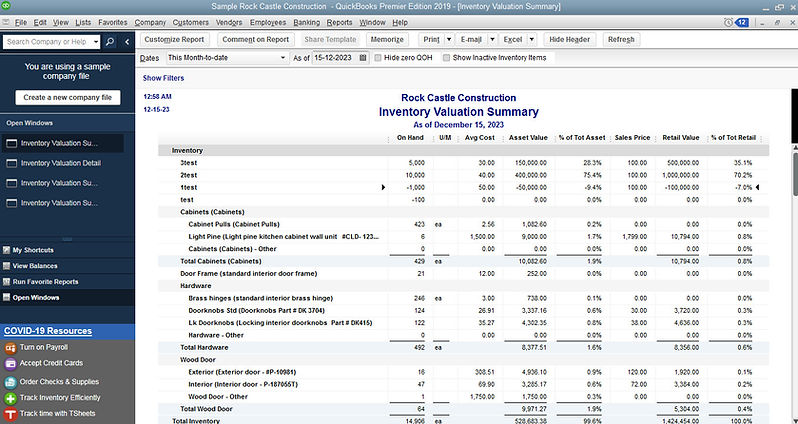Click the Turn on Payroll icon
This screenshot has height=424, width=798.
point(10,348)
